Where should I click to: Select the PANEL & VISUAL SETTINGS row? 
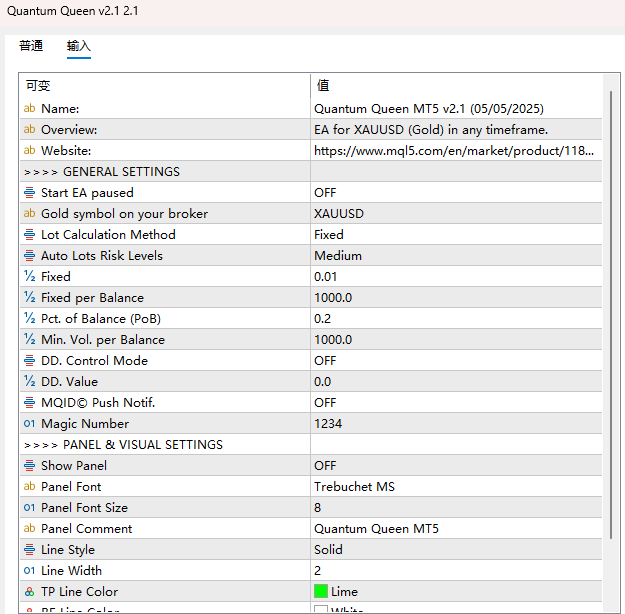coord(311,445)
